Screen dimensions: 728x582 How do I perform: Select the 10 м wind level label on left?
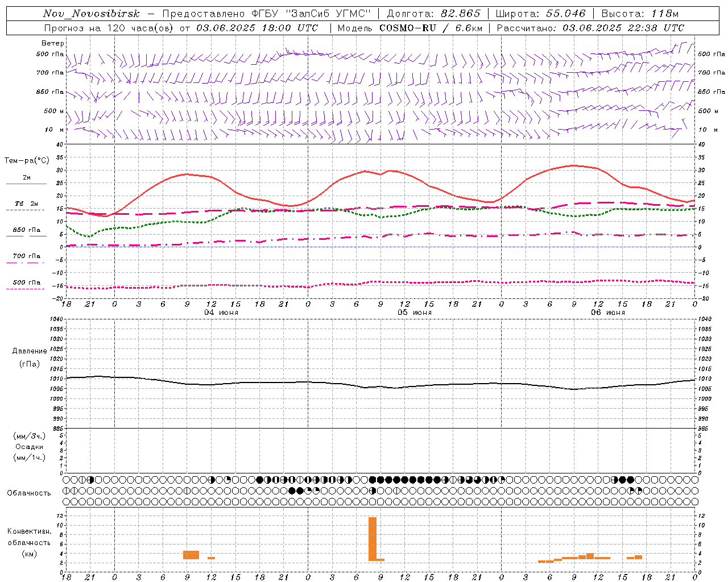55,130
